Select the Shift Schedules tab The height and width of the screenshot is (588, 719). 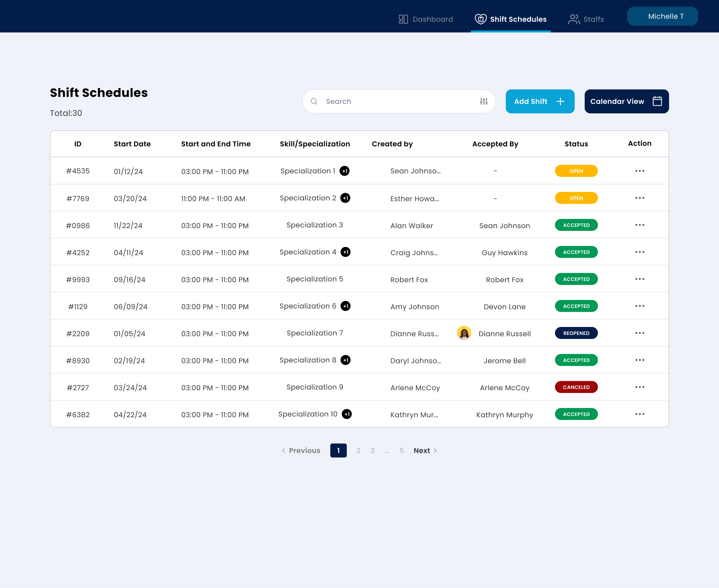coord(510,19)
